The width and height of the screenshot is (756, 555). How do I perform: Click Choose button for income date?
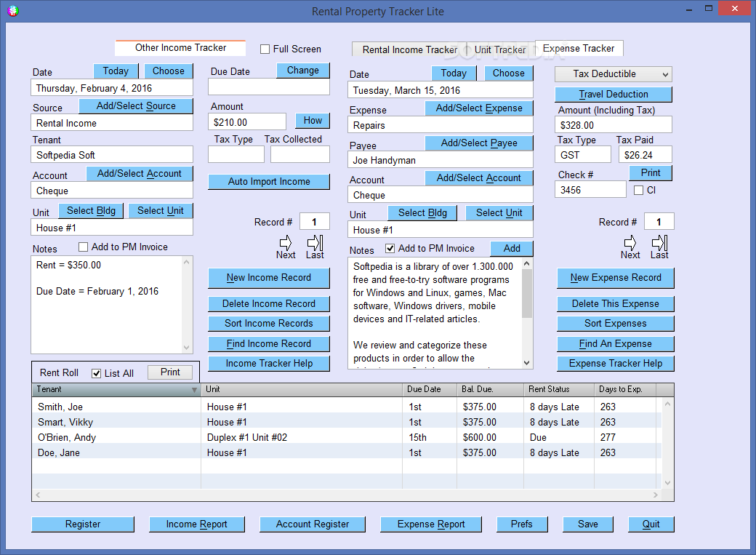pos(168,71)
